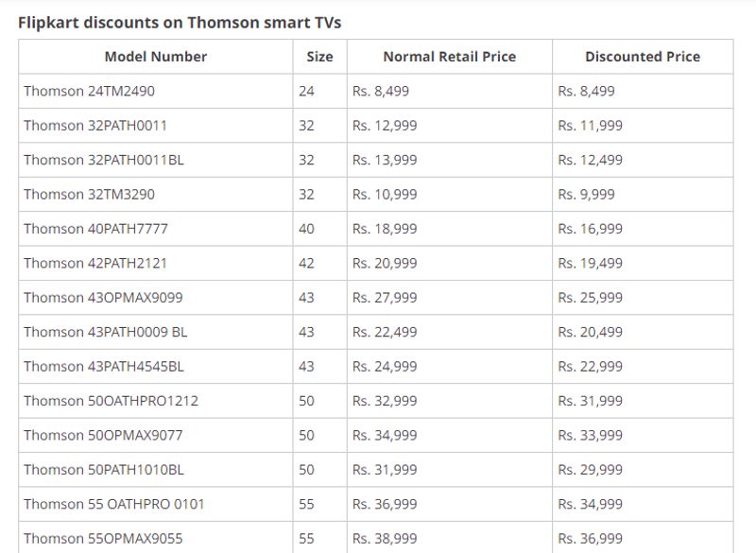Viewport: 756px width, 553px height.
Task: Select the Thomson 43OPMAX9099 model cell
Action: pos(103,298)
